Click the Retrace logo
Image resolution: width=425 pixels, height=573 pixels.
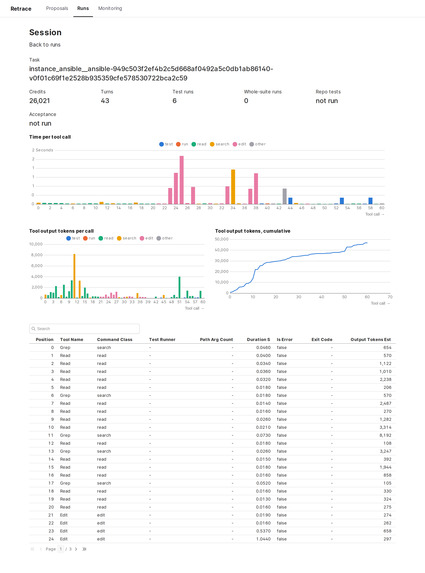coord(21,9)
